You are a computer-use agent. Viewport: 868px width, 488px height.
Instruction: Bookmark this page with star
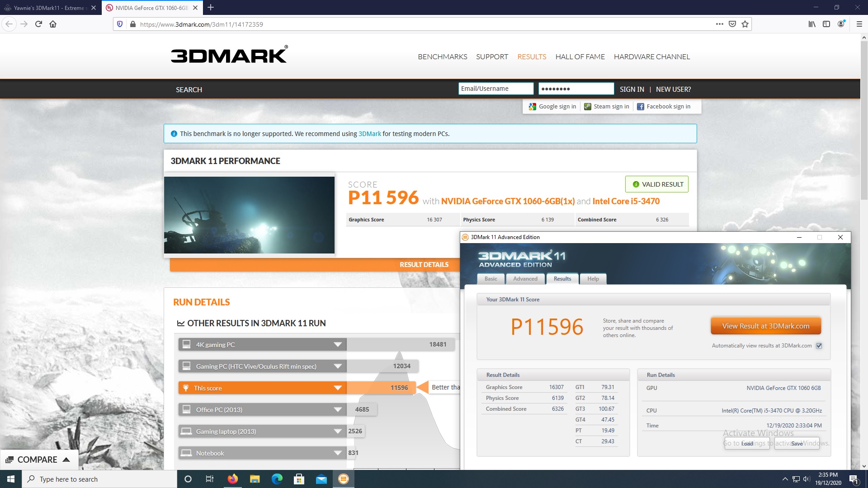click(x=745, y=24)
